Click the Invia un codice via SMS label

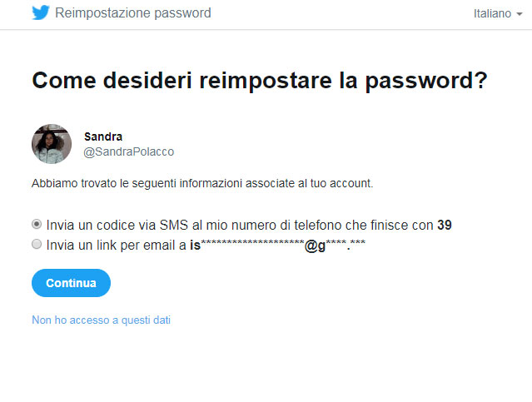tap(249, 225)
